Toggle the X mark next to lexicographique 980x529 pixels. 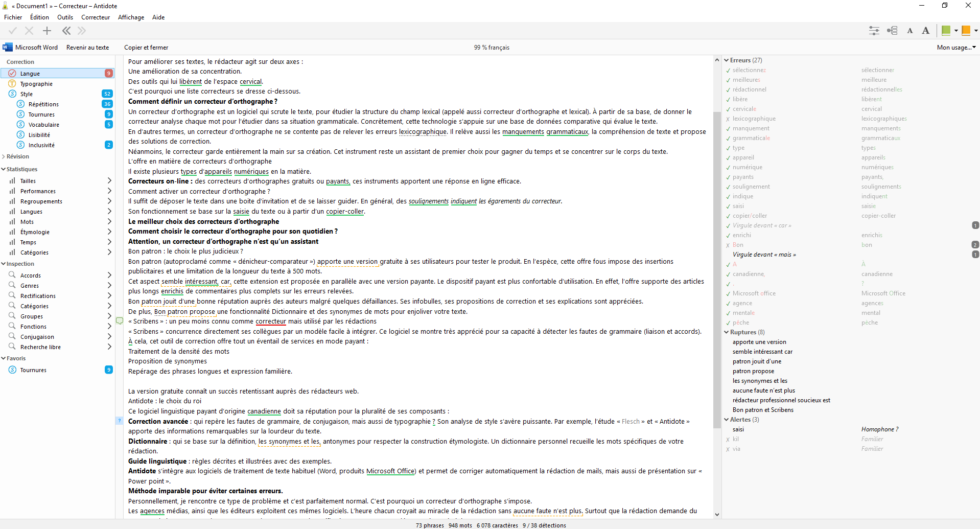[728, 119]
